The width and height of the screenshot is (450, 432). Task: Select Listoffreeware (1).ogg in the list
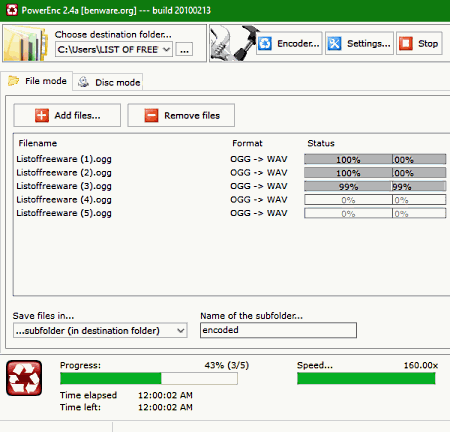(x=64, y=159)
